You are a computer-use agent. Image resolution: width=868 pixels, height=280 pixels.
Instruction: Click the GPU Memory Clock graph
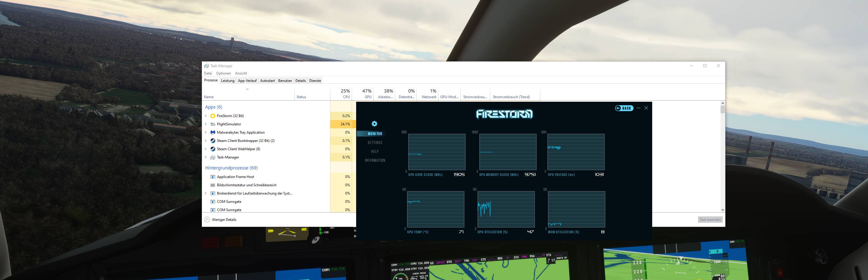508,152
